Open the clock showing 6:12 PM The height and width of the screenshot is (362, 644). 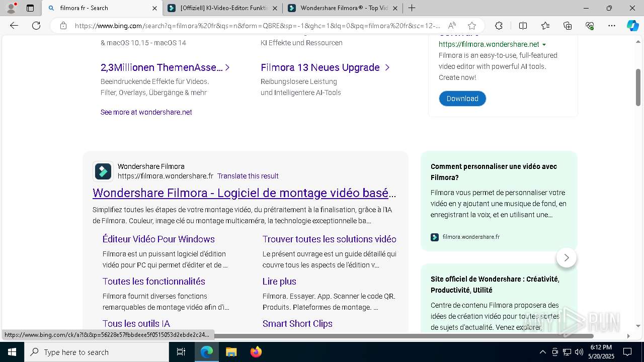601,352
